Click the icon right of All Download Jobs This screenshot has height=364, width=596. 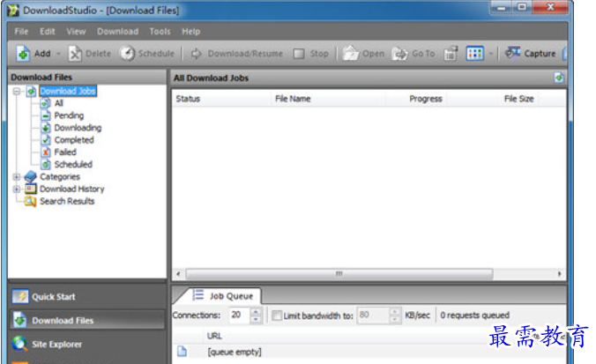pos(558,78)
